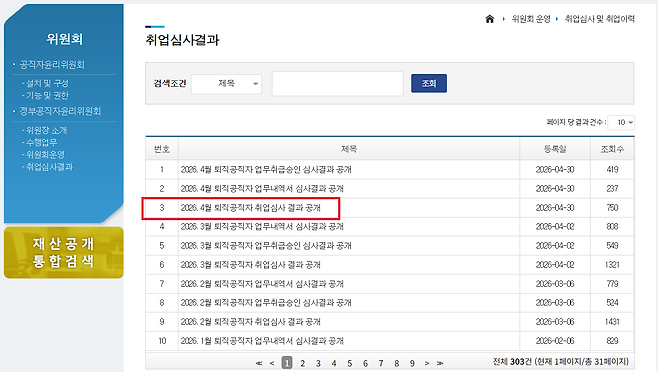Image resolution: width=658 pixels, height=372 pixels.
Task: Open 2026. 4월 퇴직공직자 업무내역서 심사결과 공개
Action: pos(262,189)
